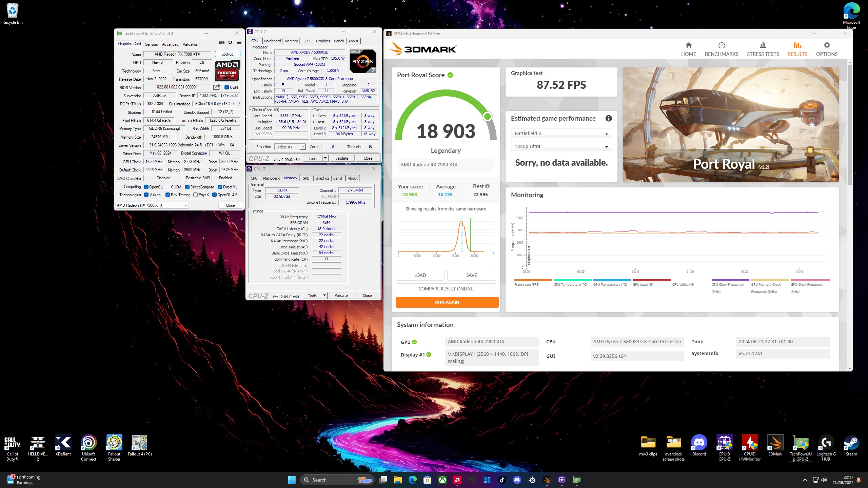Image resolution: width=868 pixels, height=488 pixels.
Task: Toggle OpenCL checkbox in GPU-Z
Action: click(x=146, y=187)
